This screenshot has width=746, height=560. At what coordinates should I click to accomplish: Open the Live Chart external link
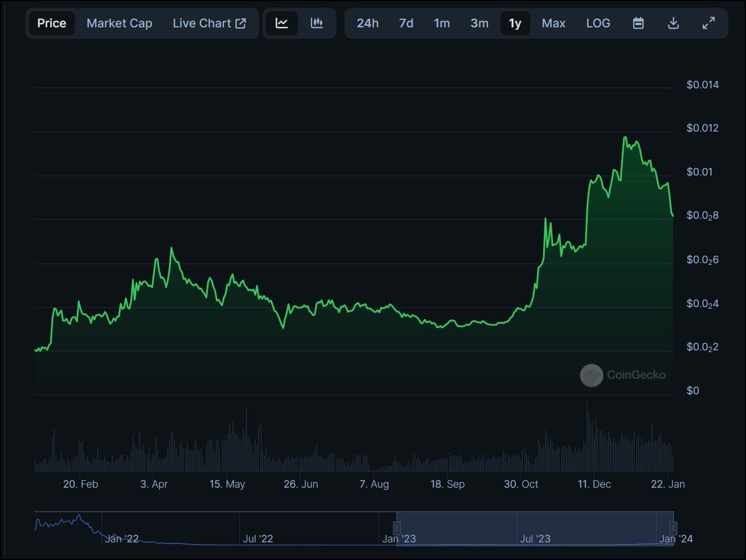point(209,23)
